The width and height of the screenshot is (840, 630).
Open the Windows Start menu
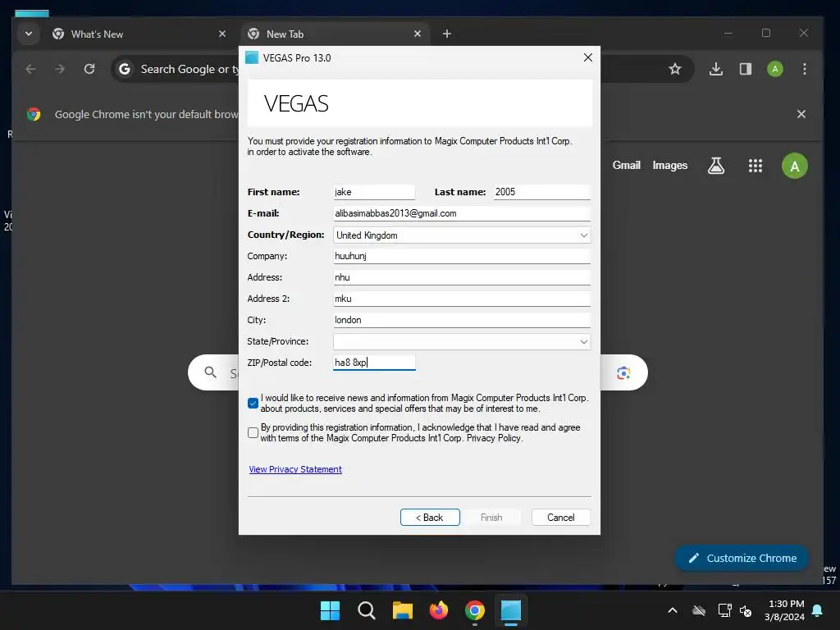click(330, 610)
